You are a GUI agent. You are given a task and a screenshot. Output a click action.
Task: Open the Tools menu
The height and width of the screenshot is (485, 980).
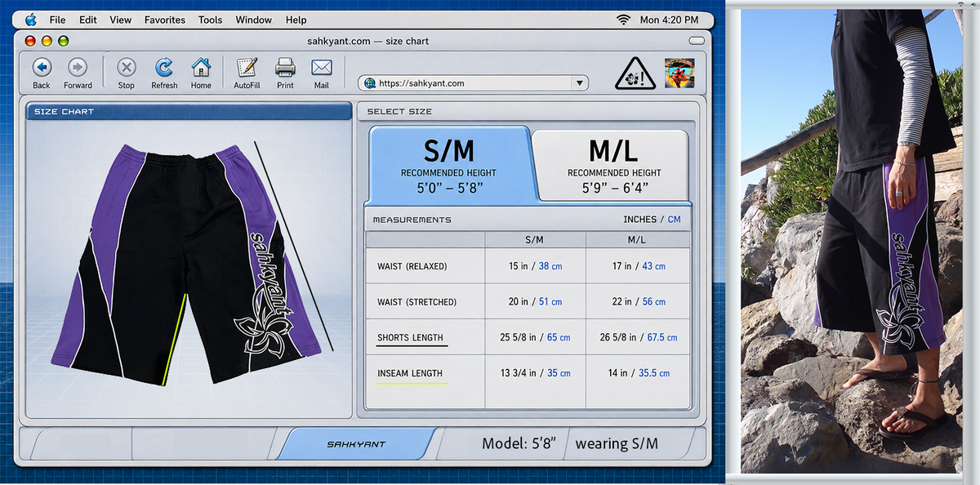click(x=210, y=20)
